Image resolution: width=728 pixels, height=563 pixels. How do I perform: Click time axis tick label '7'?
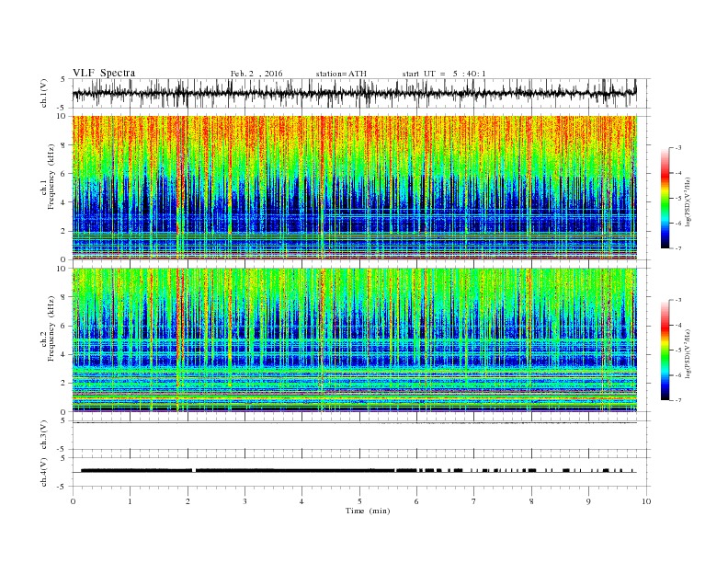click(473, 501)
